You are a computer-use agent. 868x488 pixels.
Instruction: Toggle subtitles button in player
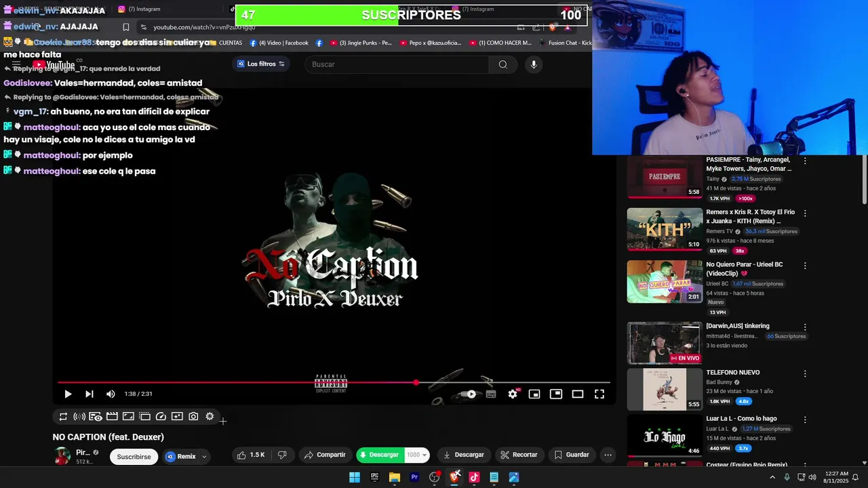click(491, 394)
